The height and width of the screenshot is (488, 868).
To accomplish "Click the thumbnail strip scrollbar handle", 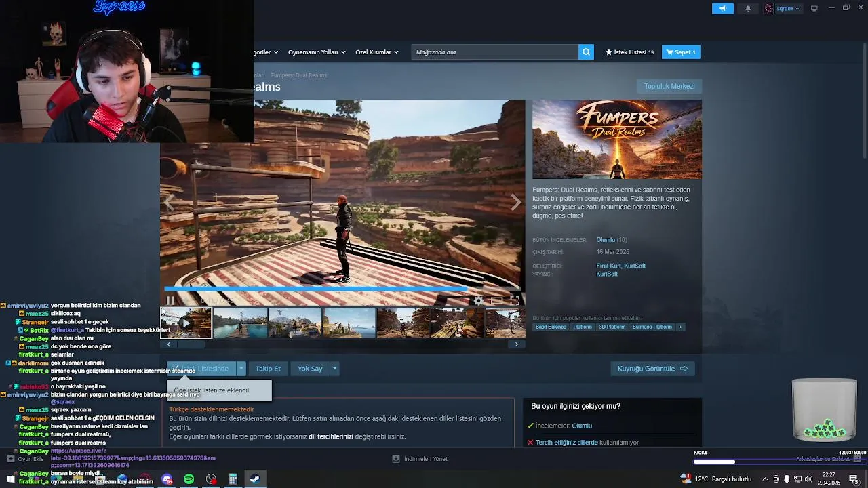I will coord(191,344).
